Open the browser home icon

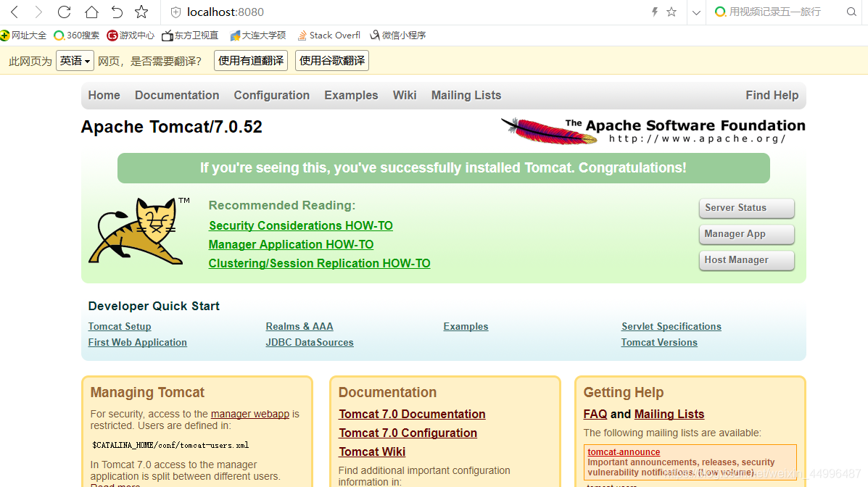tap(91, 12)
